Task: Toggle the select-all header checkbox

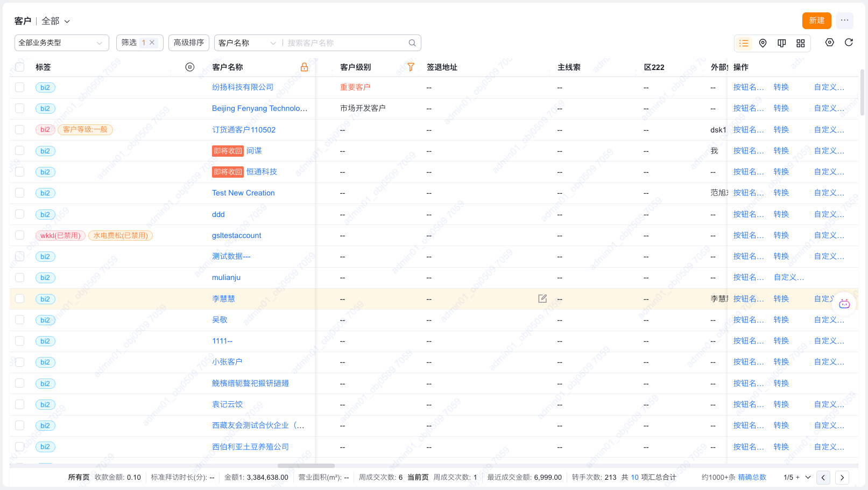Action: click(20, 67)
